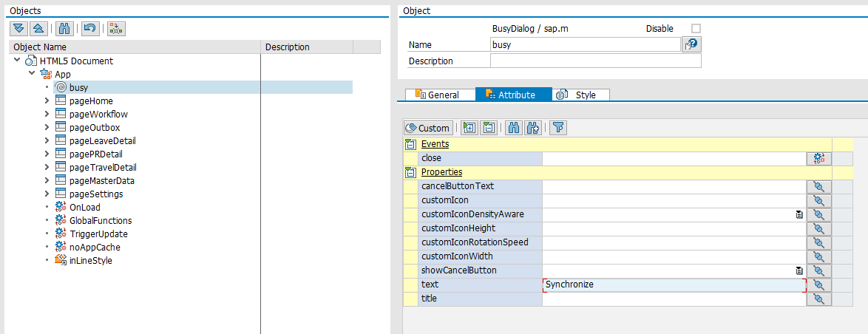
Task: Collapse the Properties section
Action: [410, 173]
